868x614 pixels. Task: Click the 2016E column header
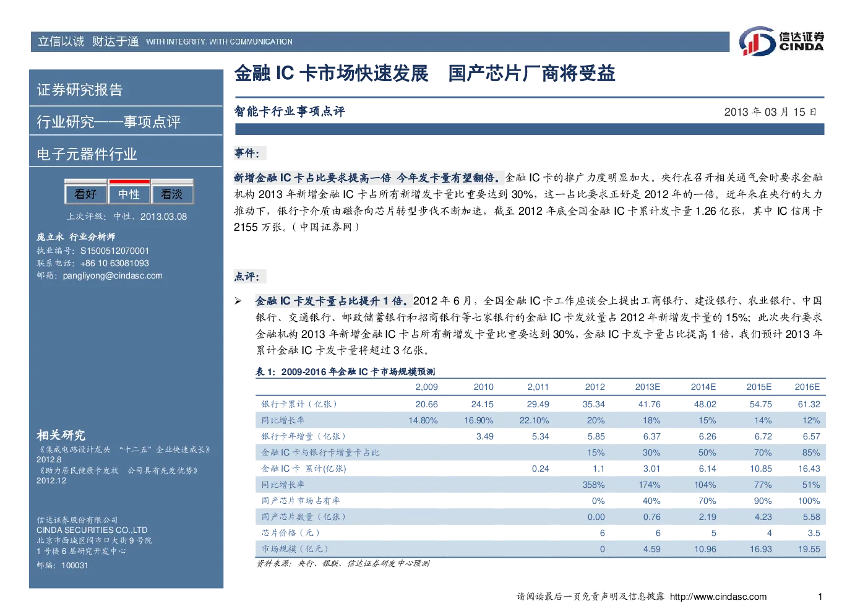coord(807,387)
